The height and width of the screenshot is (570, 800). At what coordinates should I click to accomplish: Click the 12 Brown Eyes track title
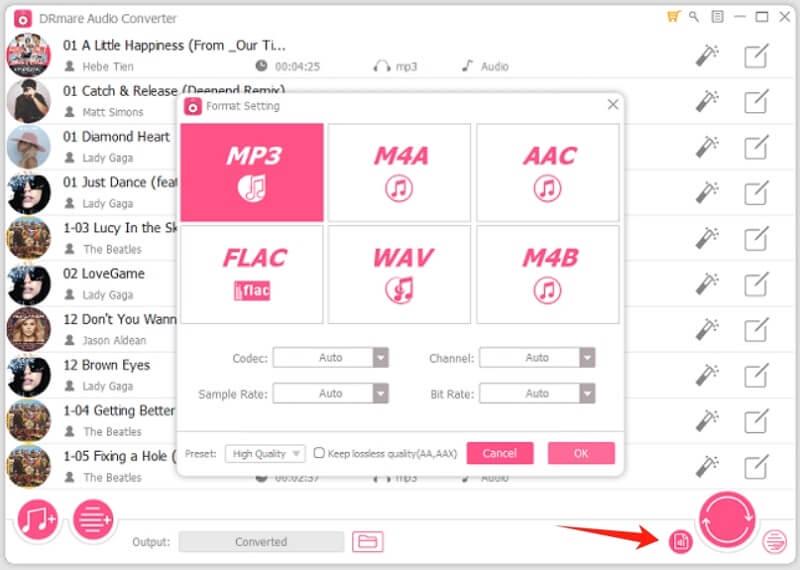click(x=107, y=365)
